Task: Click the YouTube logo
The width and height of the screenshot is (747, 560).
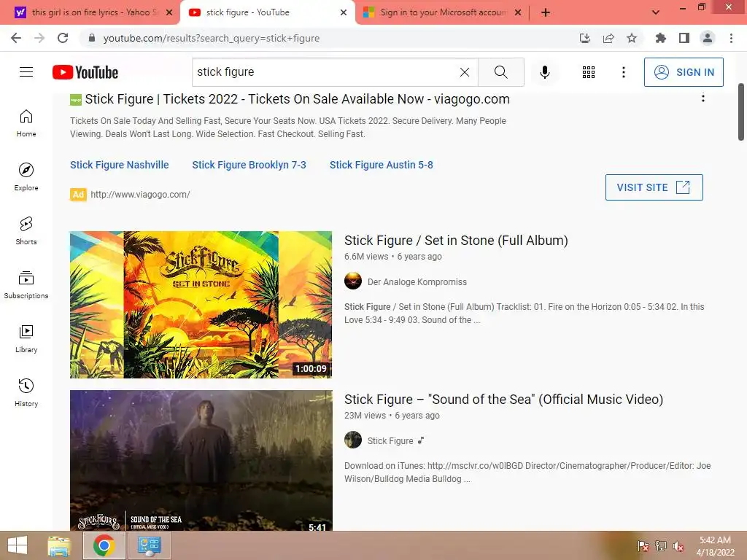Action: point(85,72)
